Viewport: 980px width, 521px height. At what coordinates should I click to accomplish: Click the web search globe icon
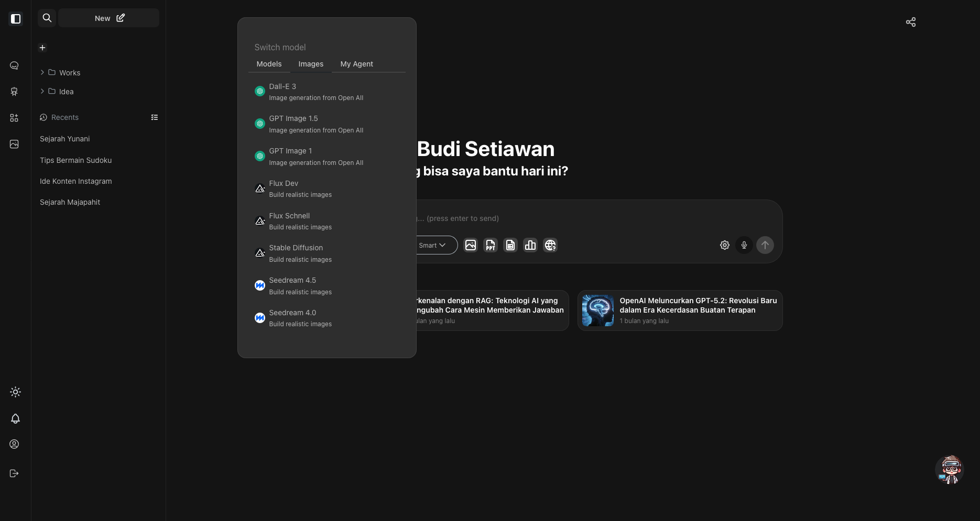point(550,245)
